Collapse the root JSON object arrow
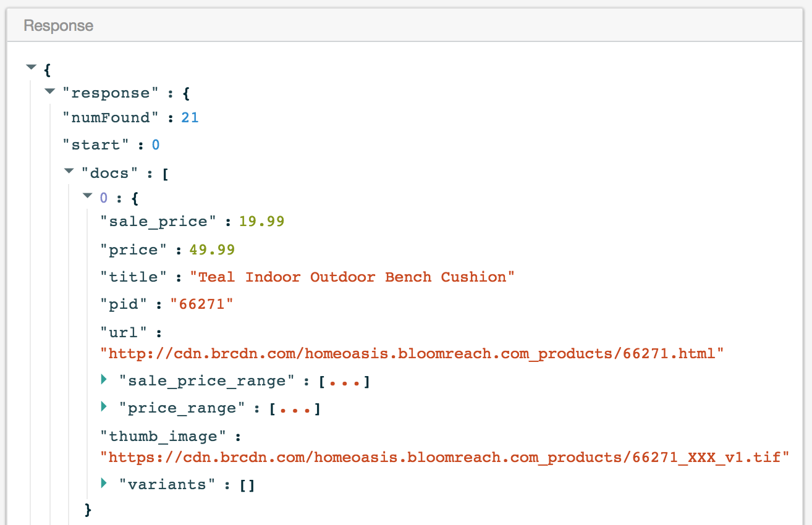This screenshot has width=812, height=525. click(x=32, y=67)
